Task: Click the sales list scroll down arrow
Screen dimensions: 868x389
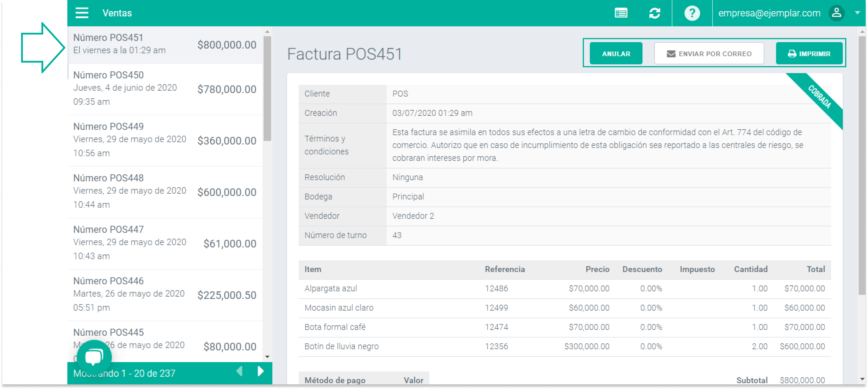Action: point(267,357)
